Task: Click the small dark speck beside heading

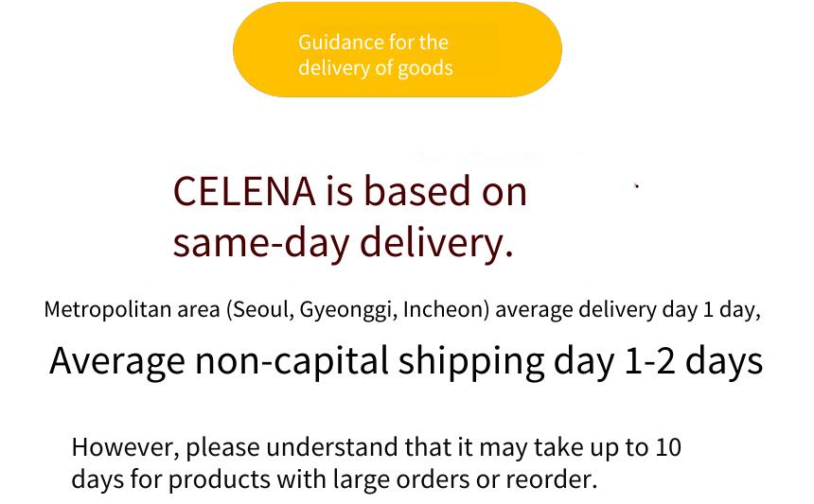Action: click(x=637, y=185)
